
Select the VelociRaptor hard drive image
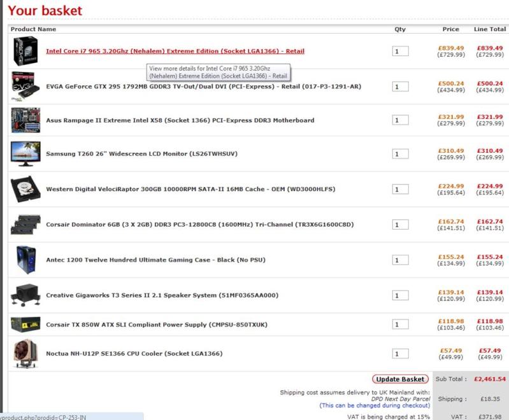coord(25,190)
